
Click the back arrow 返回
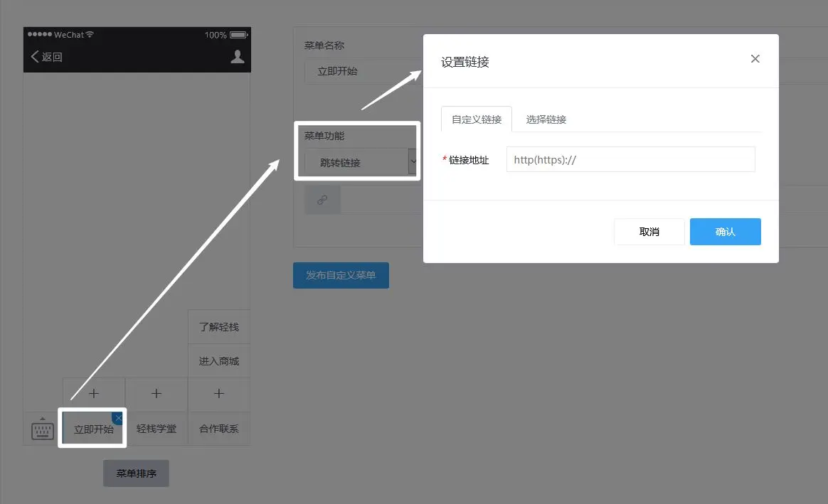47,57
